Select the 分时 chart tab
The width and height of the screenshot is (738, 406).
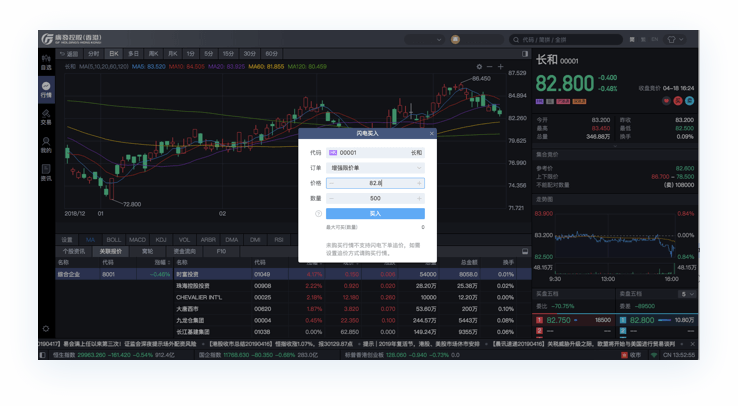(94, 54)
